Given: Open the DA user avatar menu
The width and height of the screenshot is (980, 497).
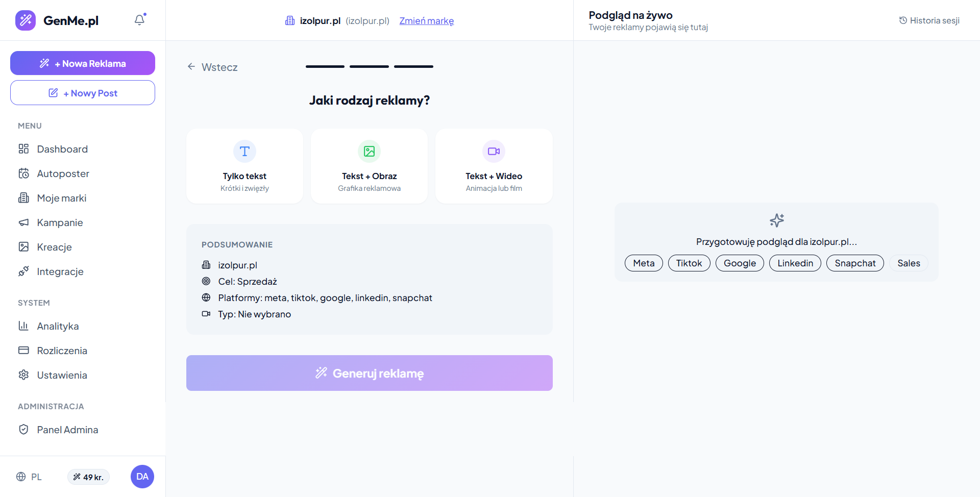Looking at the screenshot, I should 142,477.
